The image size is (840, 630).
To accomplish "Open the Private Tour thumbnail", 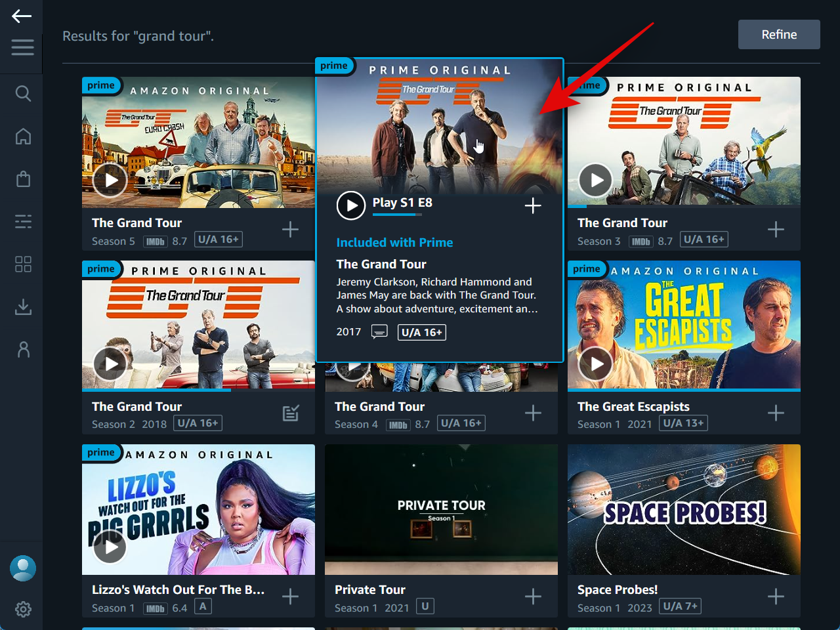I will click(x=441, y=509).
